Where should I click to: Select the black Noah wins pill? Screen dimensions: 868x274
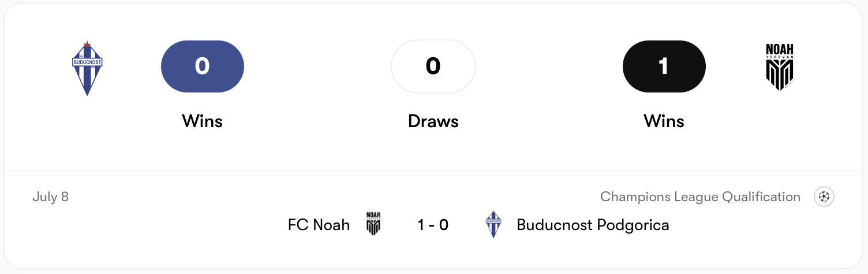pyautogui.click(x=664, y=66)
